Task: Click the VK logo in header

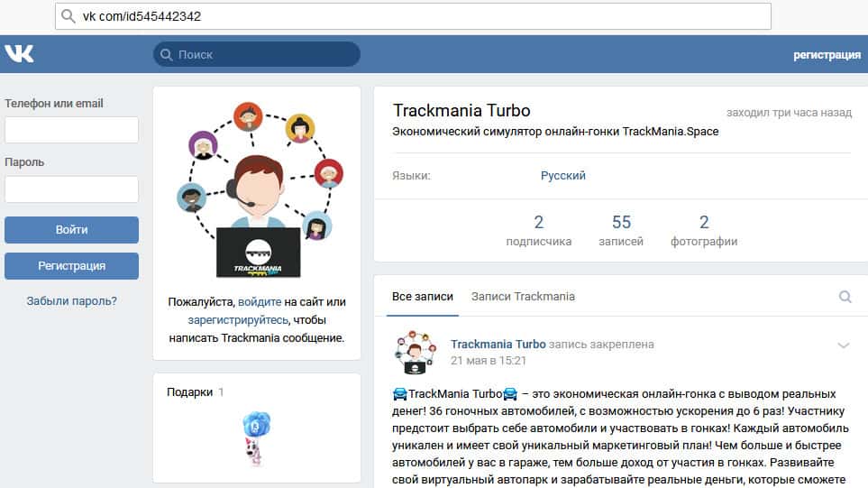Action: click(19, 54)
